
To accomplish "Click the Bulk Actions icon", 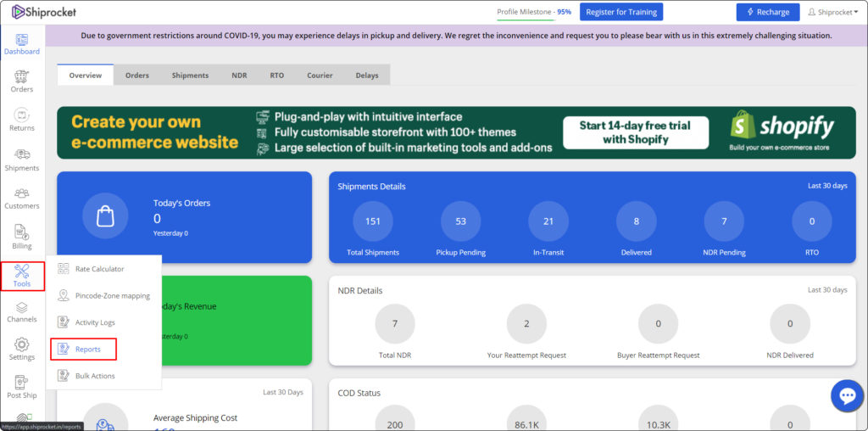I will pos(64,376).
